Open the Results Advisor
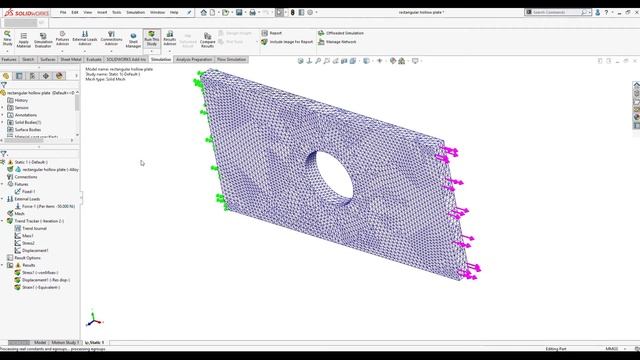 pos(170,38)
